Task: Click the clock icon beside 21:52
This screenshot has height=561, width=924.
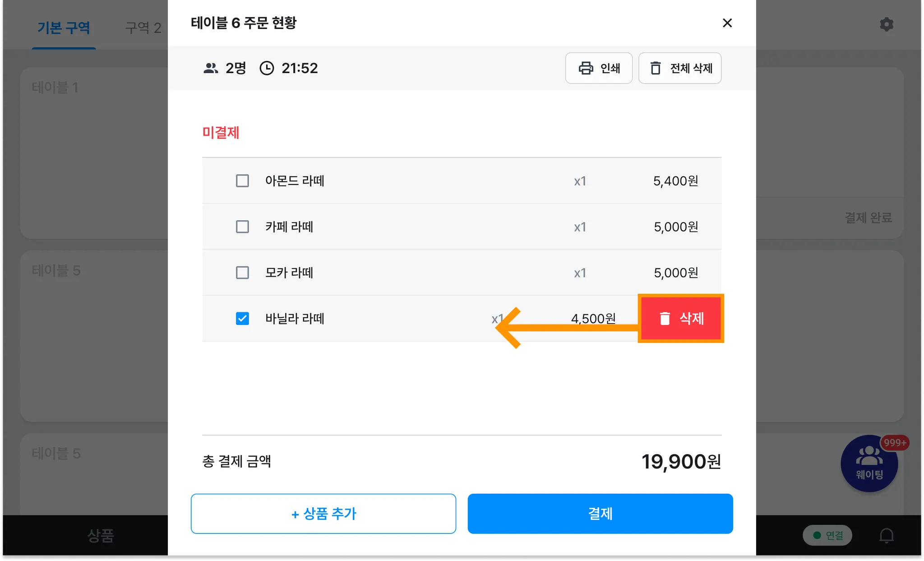Action: point(267,68)
